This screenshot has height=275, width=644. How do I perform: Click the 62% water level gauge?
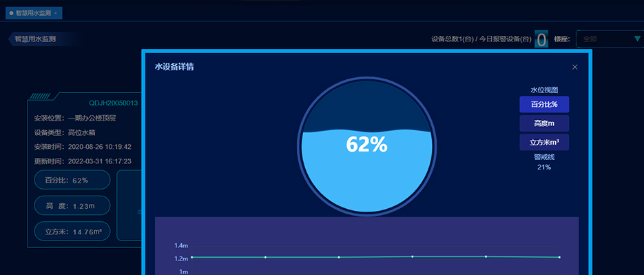(366, 146)
